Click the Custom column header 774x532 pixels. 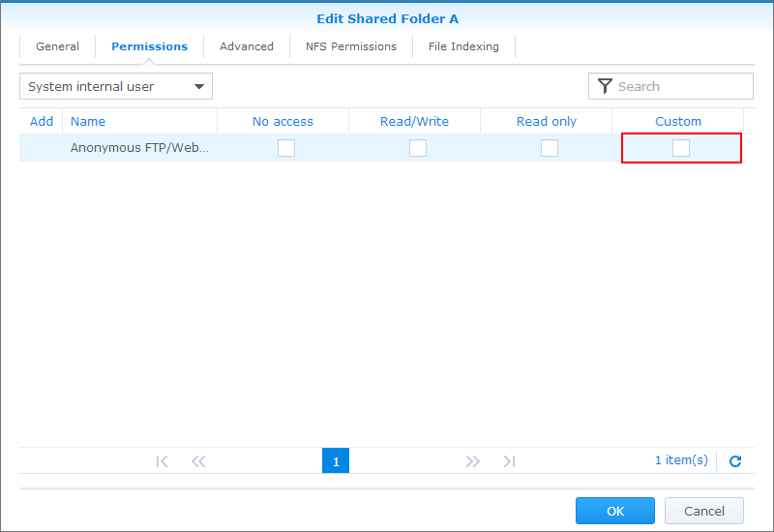(678, 122)
